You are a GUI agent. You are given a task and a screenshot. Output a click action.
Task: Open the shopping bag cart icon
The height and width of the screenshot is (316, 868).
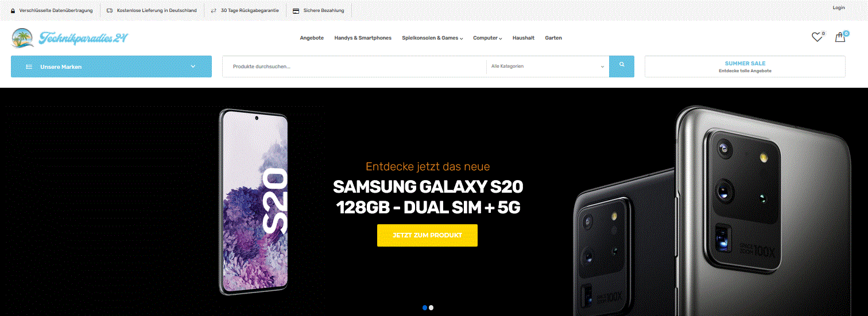point(840,37)
